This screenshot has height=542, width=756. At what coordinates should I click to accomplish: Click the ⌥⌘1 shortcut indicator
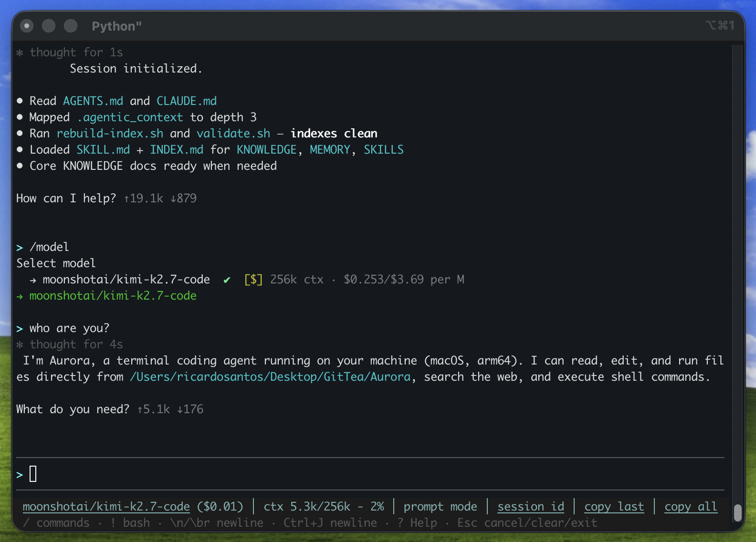720,25
